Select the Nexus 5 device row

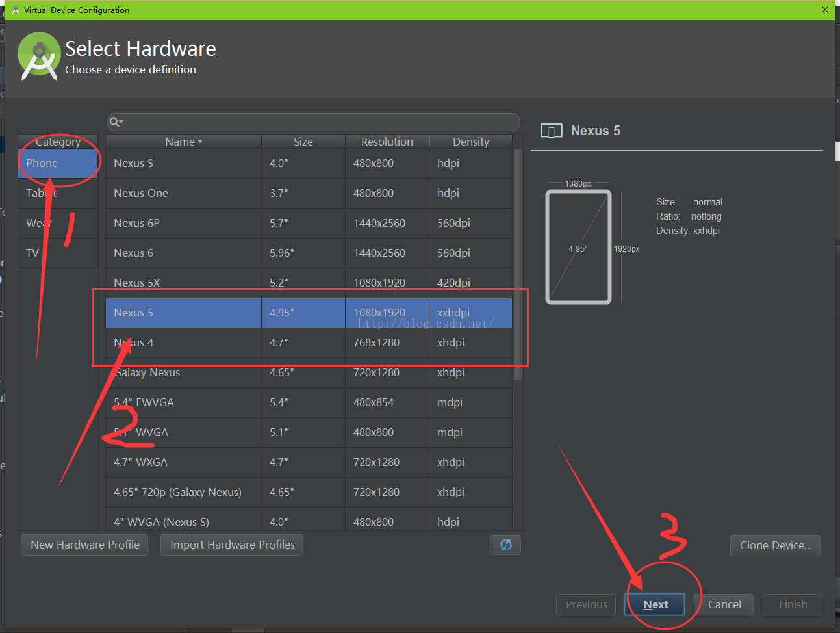click(309, 313)
